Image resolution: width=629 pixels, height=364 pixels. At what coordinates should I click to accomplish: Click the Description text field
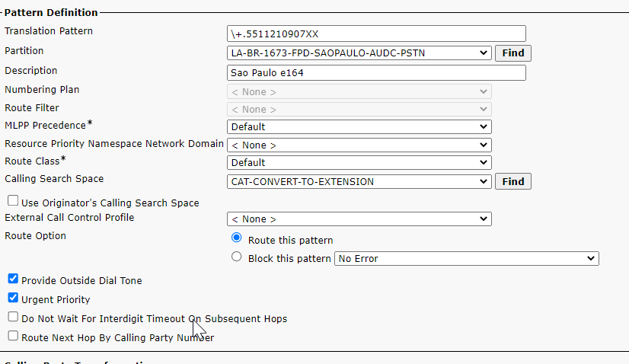coord(376,73)
